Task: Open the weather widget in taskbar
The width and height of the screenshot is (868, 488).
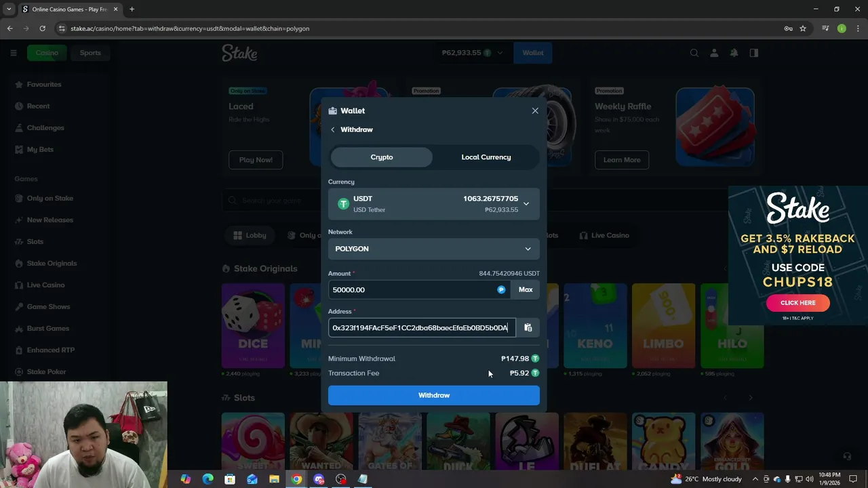Action: [x=706, y=479]
